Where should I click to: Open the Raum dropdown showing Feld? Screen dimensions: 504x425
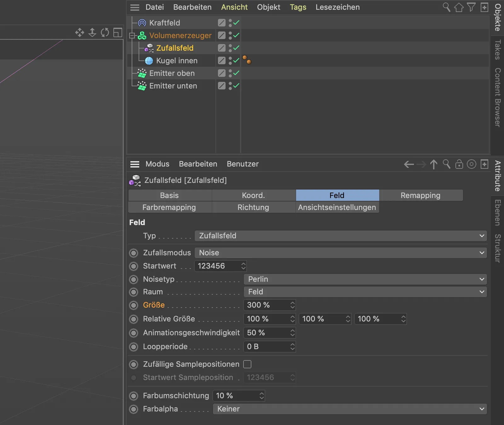pos(365,292)
